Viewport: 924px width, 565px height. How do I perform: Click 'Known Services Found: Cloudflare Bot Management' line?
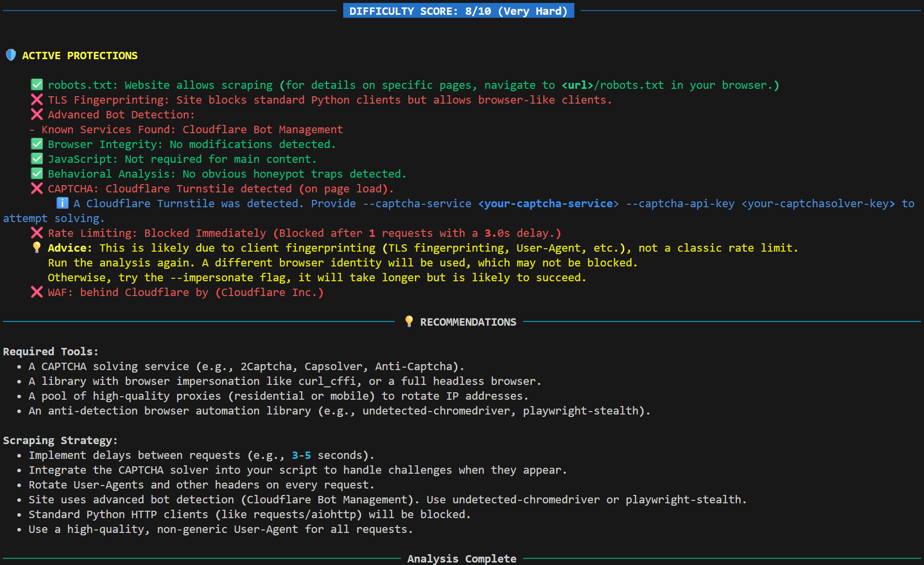(x=186, y=130)
